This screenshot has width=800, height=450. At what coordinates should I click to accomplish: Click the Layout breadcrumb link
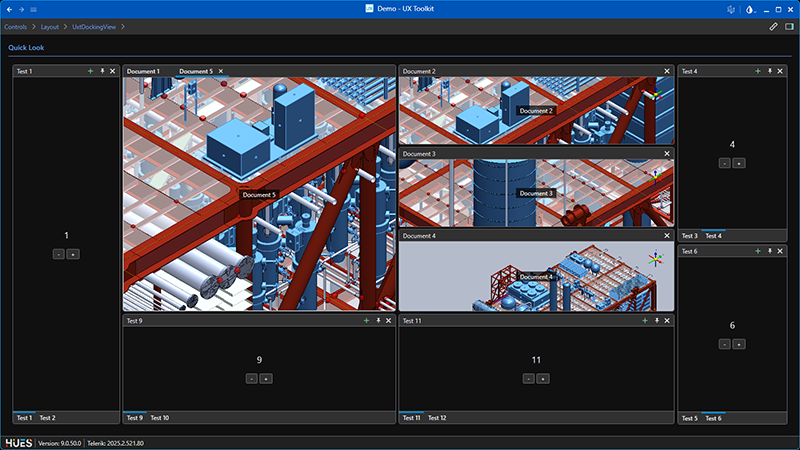coord(50,26)
